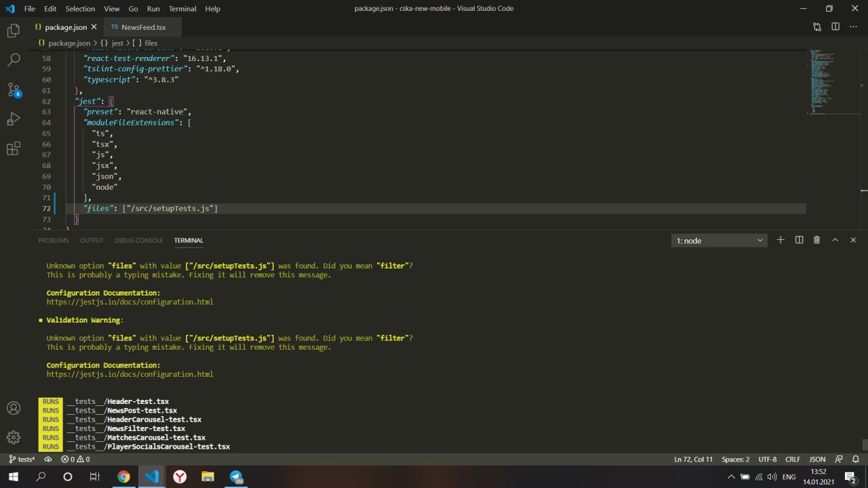Switch to the PROBLEMS panel tab
The image size is (868, 488).
point(54,240)
